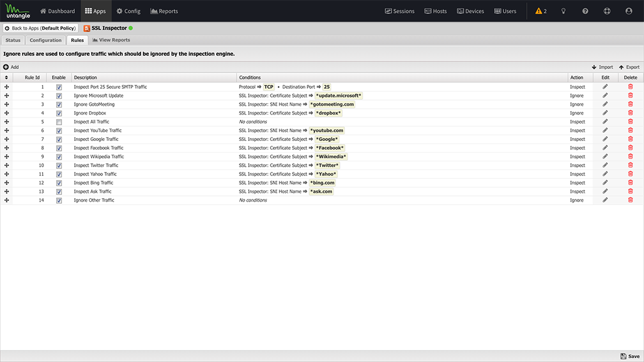Click the Action column header

click(x=580, y=78)
